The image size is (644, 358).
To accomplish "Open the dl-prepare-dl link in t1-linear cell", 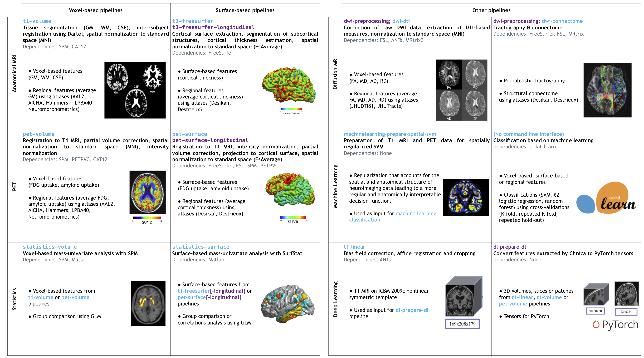I will click(x=412, y=310).
